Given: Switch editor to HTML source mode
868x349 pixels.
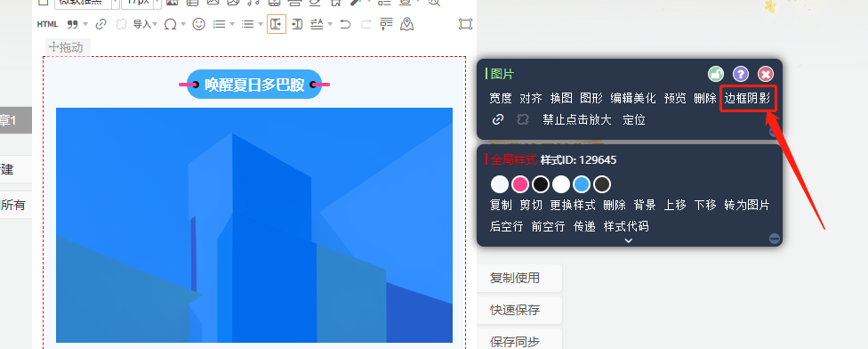Looking at the screenshot, I should [x=48, y=24].
